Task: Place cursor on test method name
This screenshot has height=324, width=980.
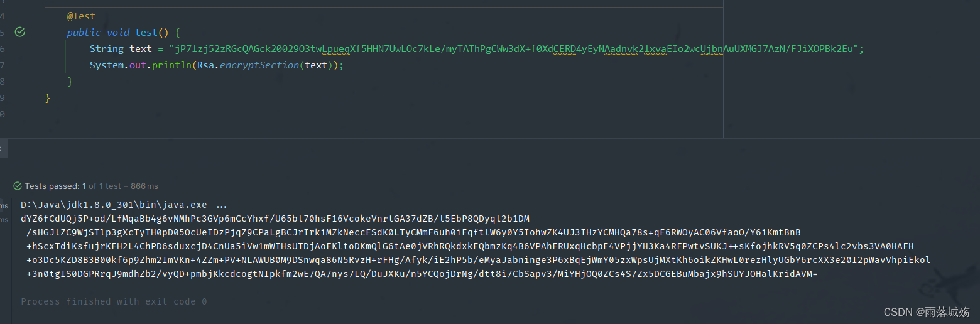Action: point(146,32)
